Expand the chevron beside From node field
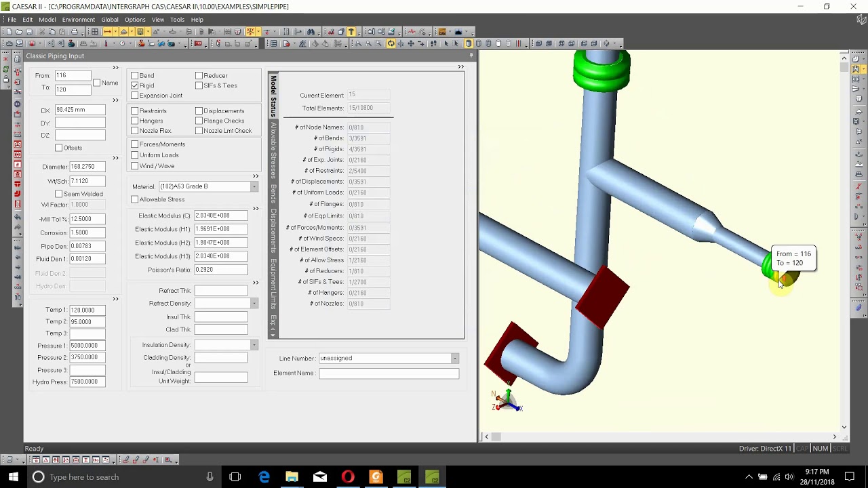The height and width of the screenshot is (488, 868). (x=115, y=67)
